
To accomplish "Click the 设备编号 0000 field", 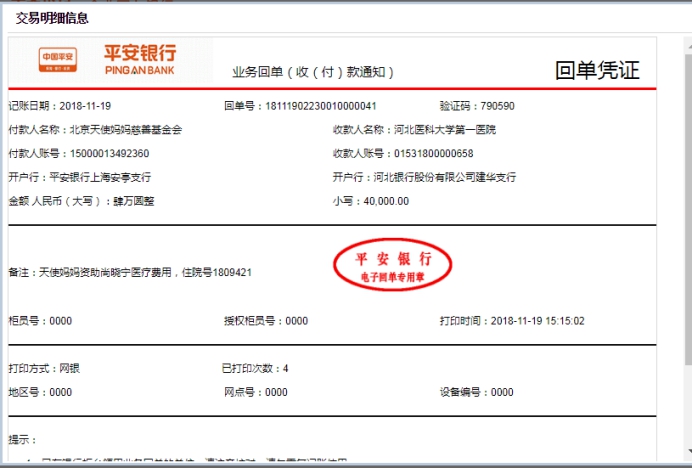I will 477,392.
